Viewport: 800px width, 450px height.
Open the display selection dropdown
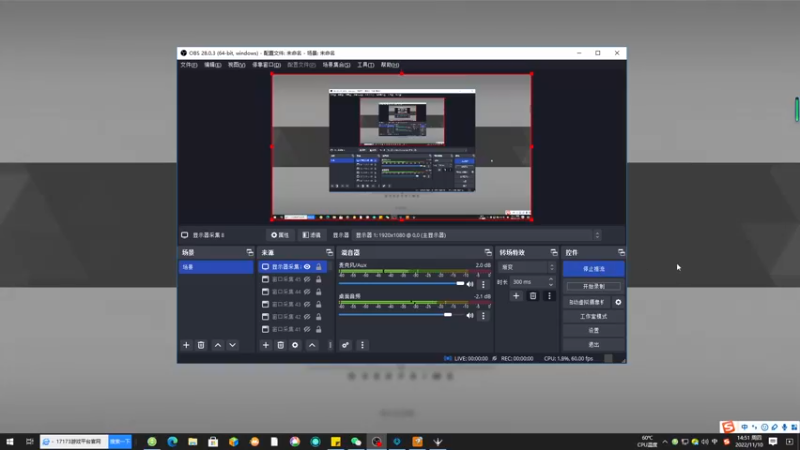(477, 235)
